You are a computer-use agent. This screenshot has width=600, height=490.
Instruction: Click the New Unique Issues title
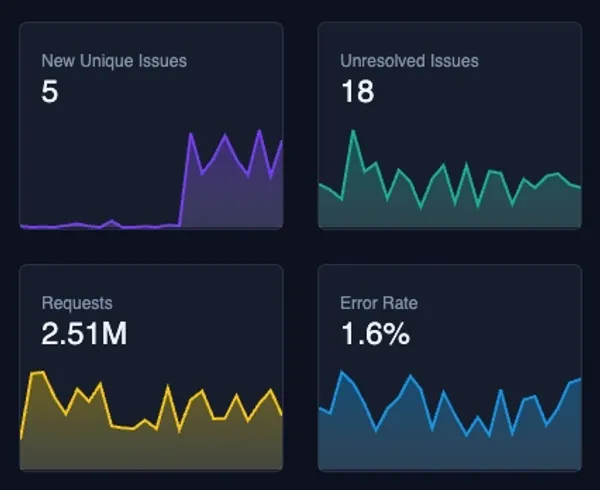point(114,61)
